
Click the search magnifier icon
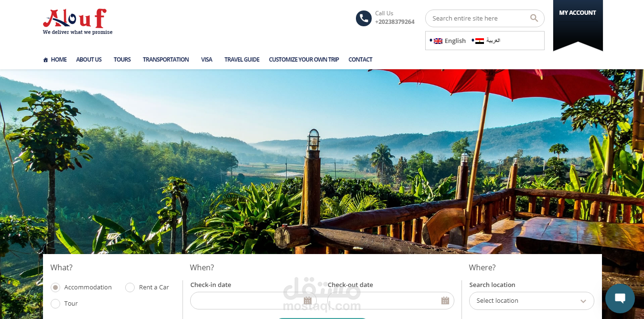[x=534, y=18]
